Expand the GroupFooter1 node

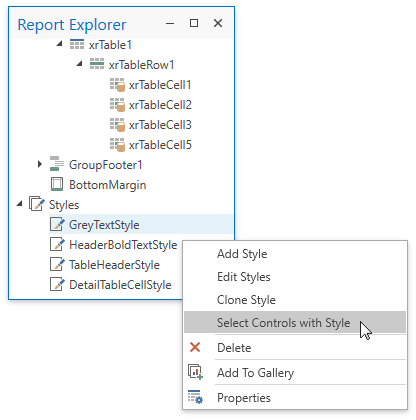[40, 164]
